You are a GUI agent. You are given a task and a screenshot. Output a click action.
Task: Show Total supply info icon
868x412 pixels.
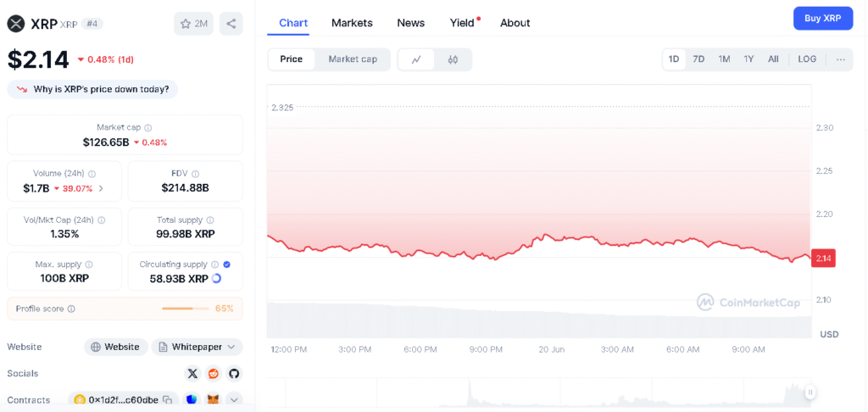(210, 220)
